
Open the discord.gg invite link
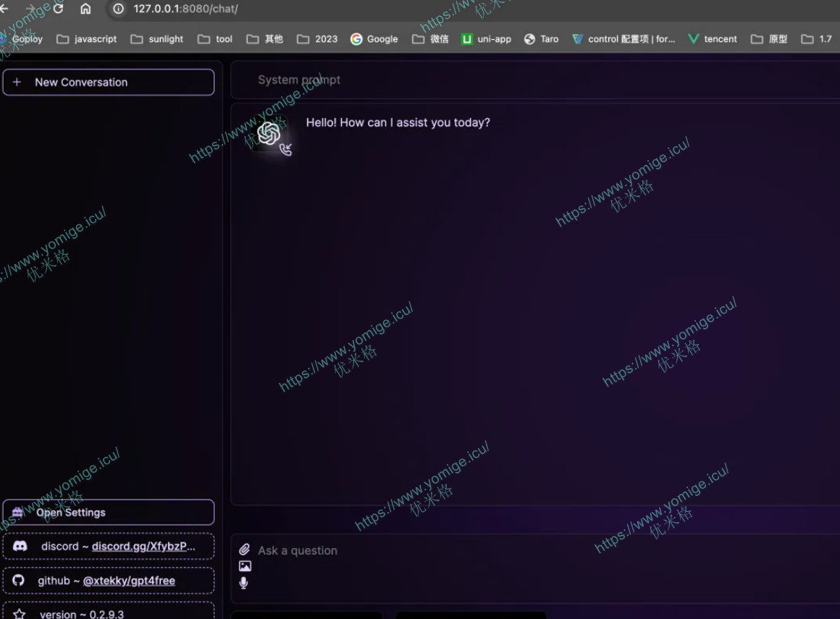(143, 547)
